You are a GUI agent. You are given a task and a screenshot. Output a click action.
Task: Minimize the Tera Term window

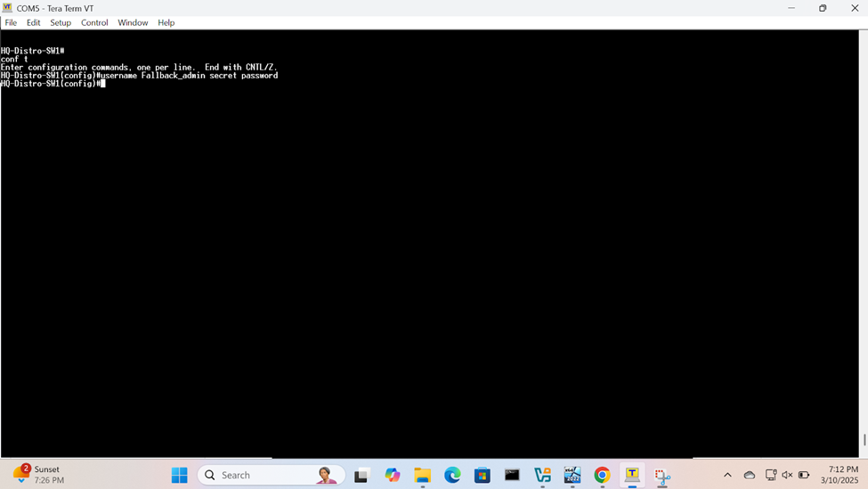[x=791, y=8]
